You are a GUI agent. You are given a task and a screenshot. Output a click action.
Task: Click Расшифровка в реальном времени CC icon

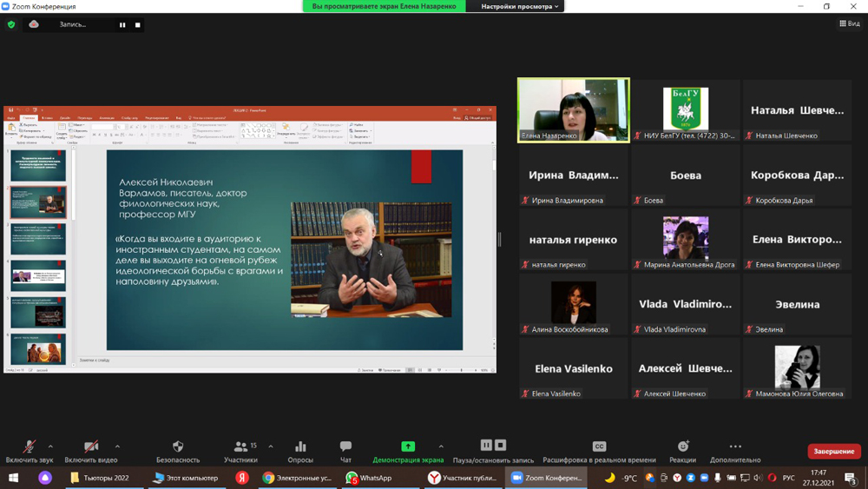point(599,447)
